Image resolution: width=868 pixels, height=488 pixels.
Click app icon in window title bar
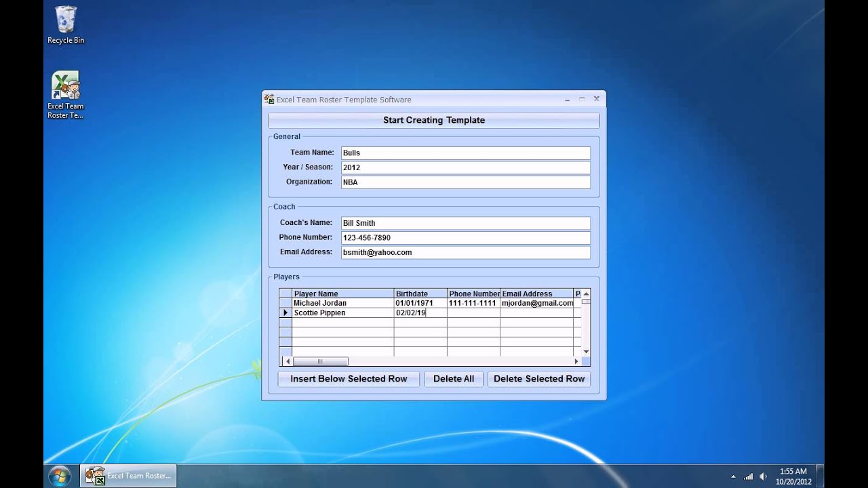[269, 99]
